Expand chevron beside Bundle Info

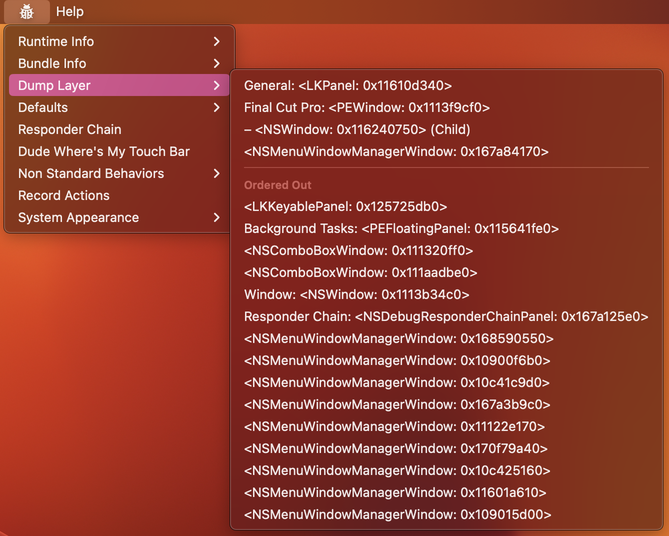tap(217, 64)
